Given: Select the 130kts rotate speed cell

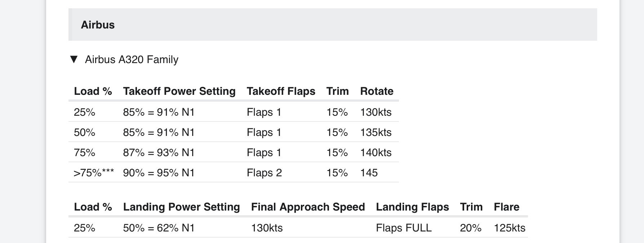Looking at the screenshot, I should coord(376,112).
